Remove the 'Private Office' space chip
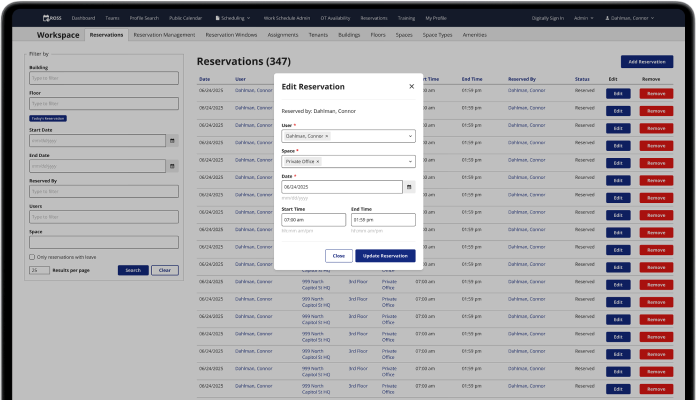Viewport: 696px width, 400px height. [x=318, y=161]
